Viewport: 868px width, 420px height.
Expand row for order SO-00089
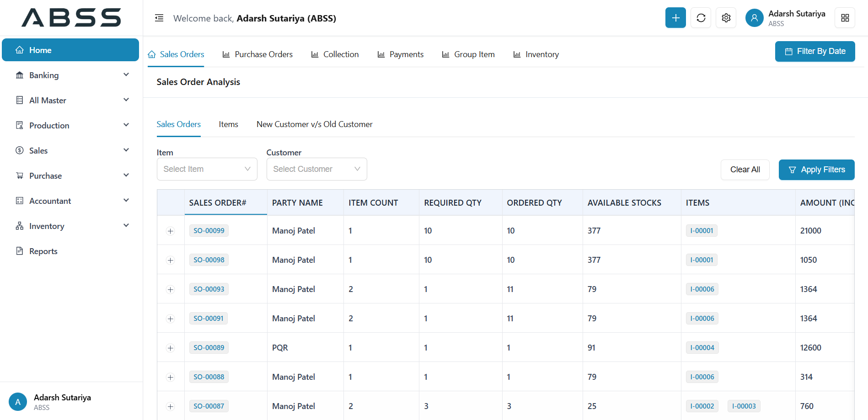[171, 348]
